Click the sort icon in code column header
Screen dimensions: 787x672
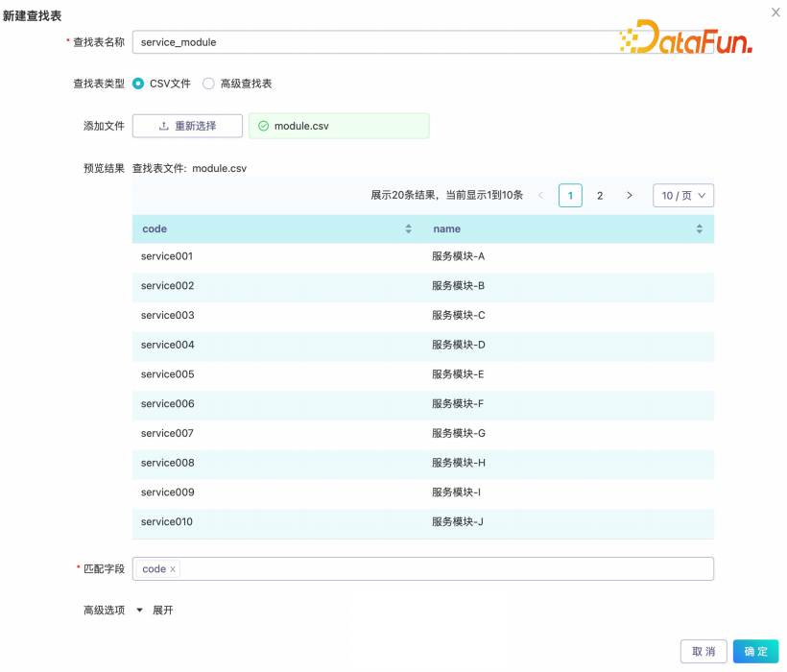pos(408,229)
